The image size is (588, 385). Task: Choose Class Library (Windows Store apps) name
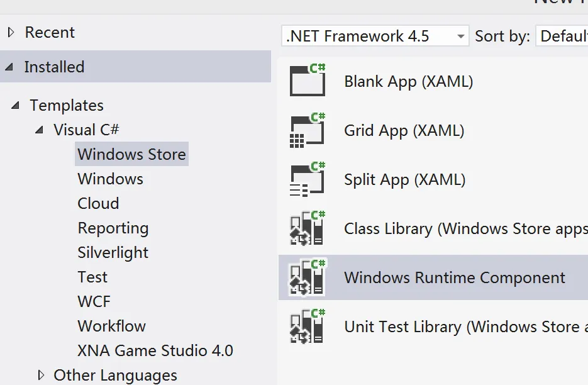(x=466, y=228)
